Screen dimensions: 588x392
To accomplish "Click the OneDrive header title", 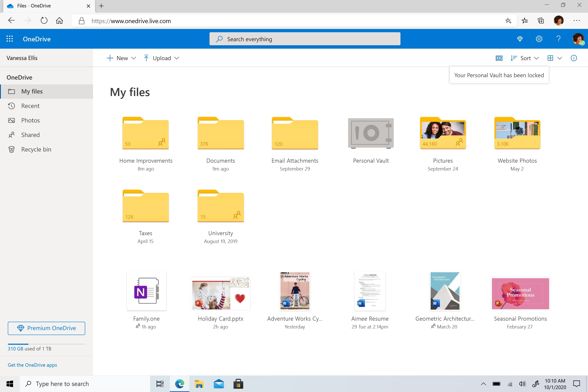I will click(37, 39).
